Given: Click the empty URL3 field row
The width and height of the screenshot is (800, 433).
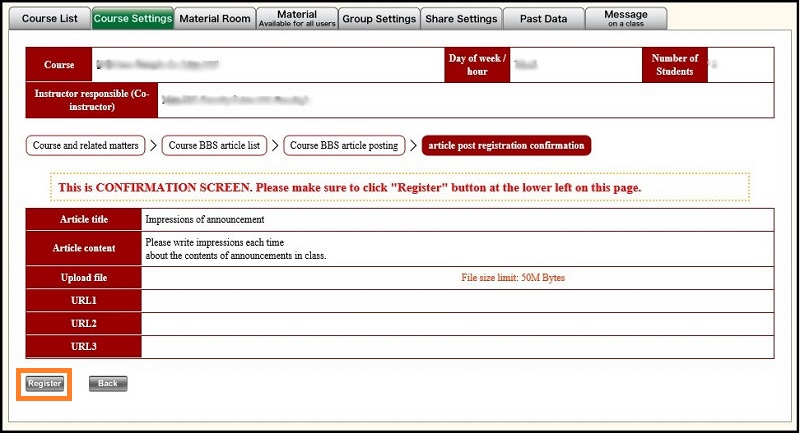Looking at the screenshot, I should (457, 347).
